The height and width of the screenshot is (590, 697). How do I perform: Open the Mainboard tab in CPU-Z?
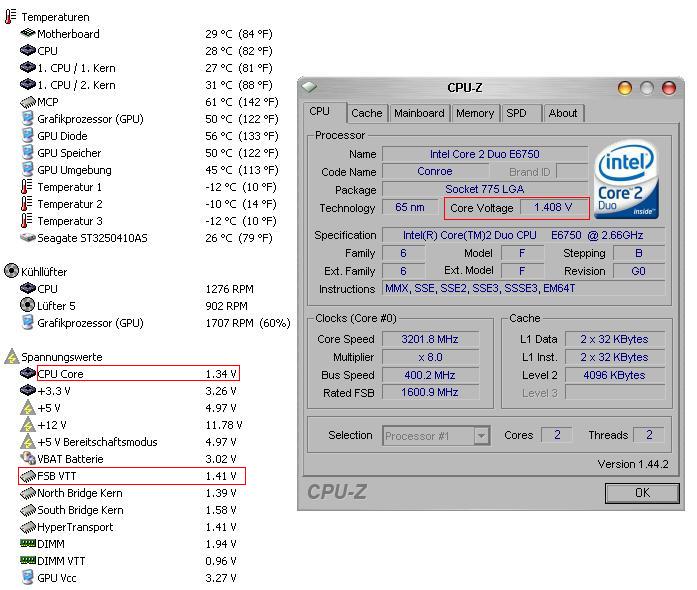(419, 113)
